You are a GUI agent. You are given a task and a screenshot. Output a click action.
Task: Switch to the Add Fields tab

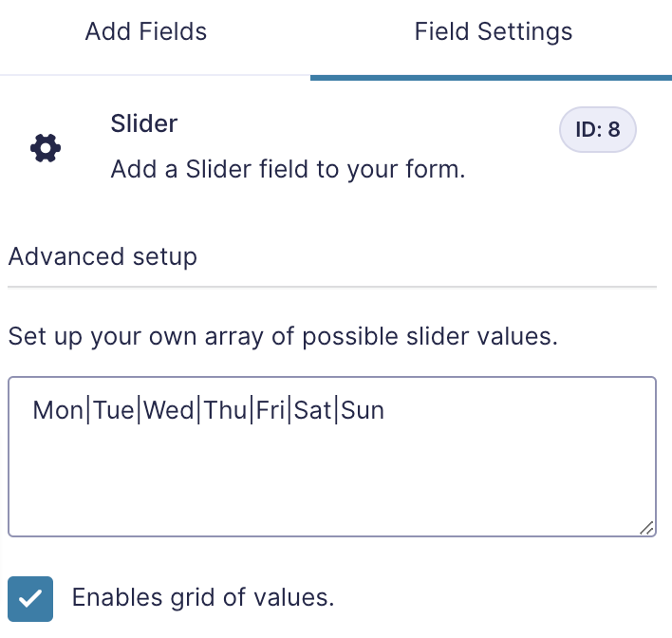point(146,31)
